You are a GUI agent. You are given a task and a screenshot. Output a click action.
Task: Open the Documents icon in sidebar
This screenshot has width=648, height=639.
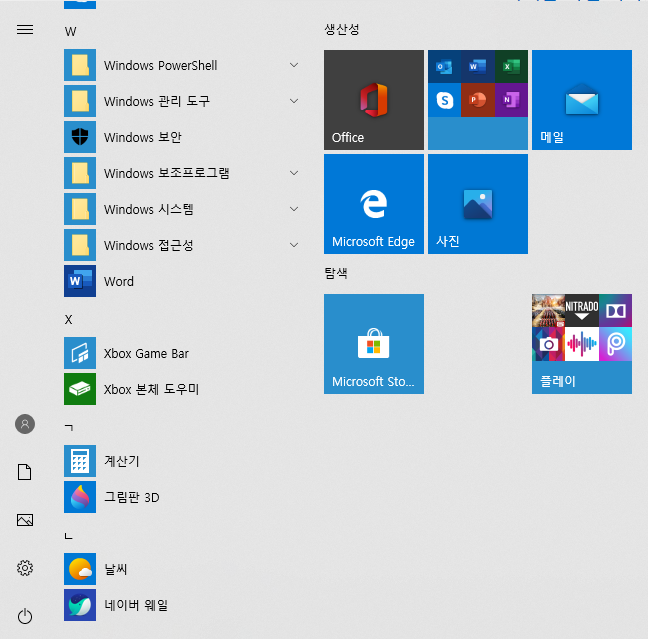click(x=25, y=472)
